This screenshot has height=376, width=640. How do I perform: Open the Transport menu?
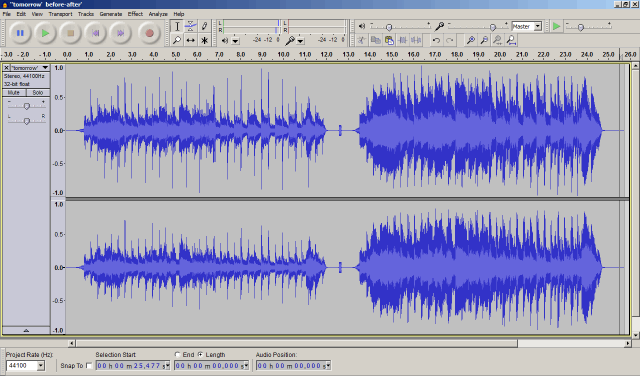60,14
